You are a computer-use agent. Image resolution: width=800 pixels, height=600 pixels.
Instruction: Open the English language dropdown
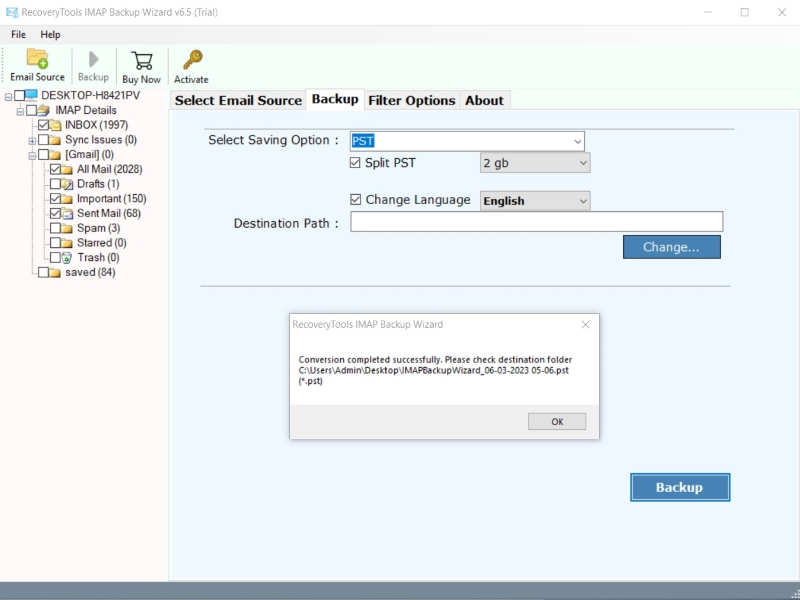[535, 201]
